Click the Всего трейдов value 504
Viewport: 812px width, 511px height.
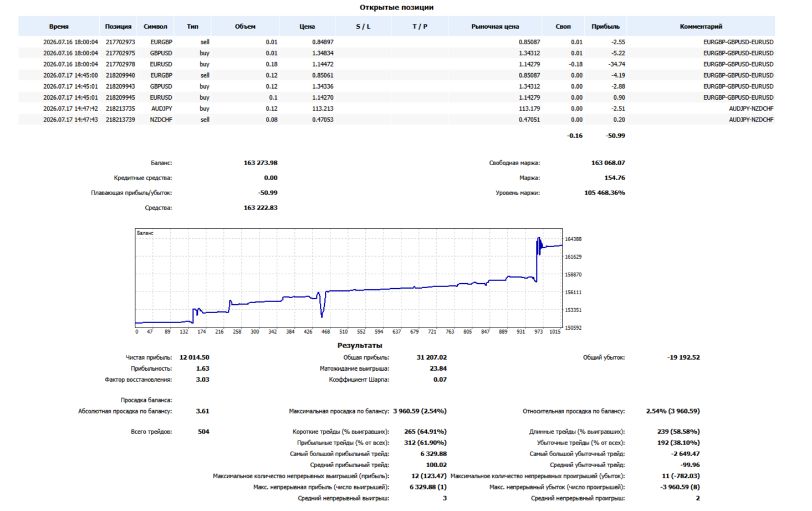203,432
